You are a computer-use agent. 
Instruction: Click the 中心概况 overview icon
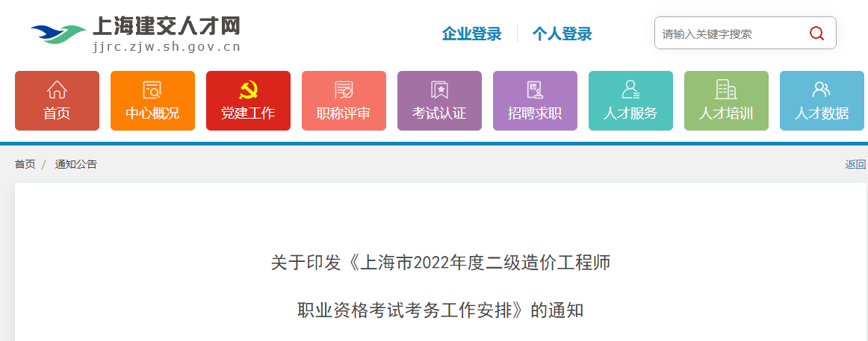coord(152,90)
